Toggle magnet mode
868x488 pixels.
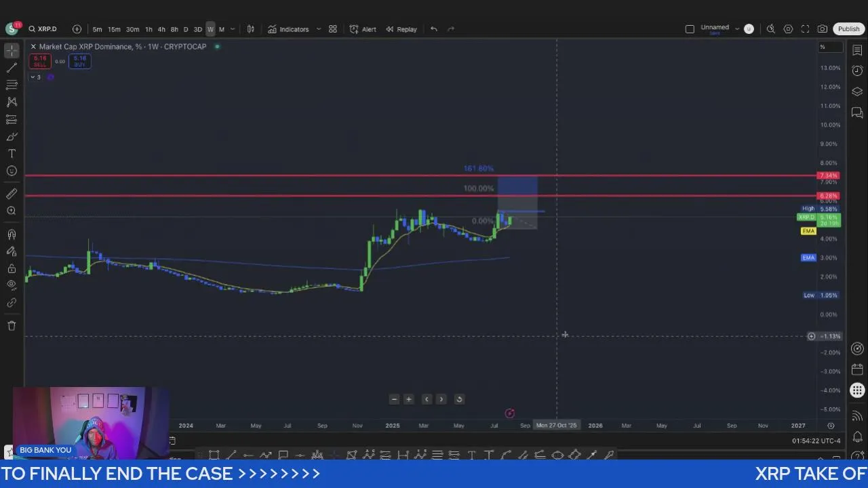[x=12, y=235]
